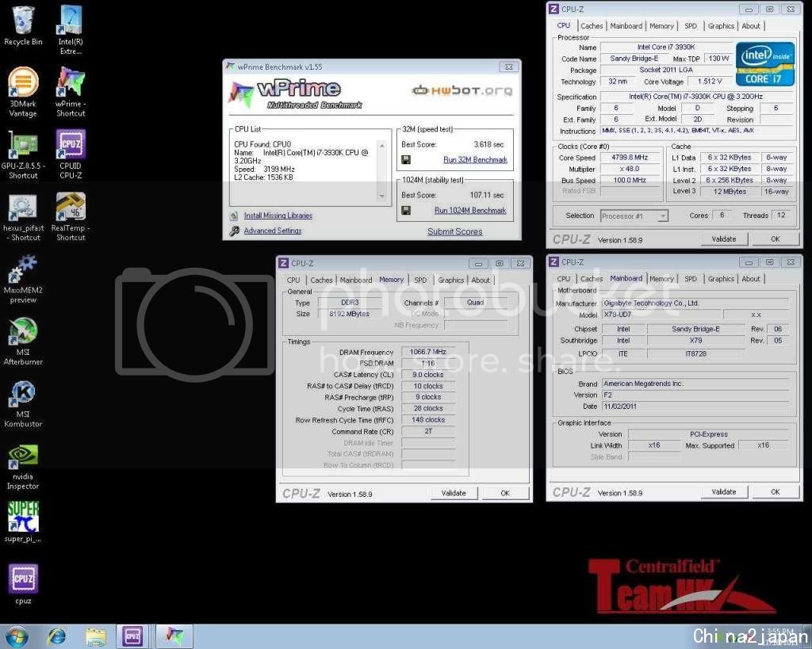Select Core Speed value 4799.8 MHz

(x=630, y=158)
